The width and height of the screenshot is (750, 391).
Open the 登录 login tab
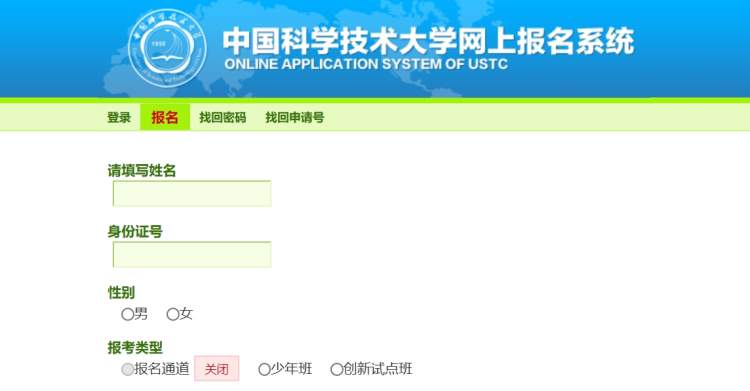[x=119, y=117]
